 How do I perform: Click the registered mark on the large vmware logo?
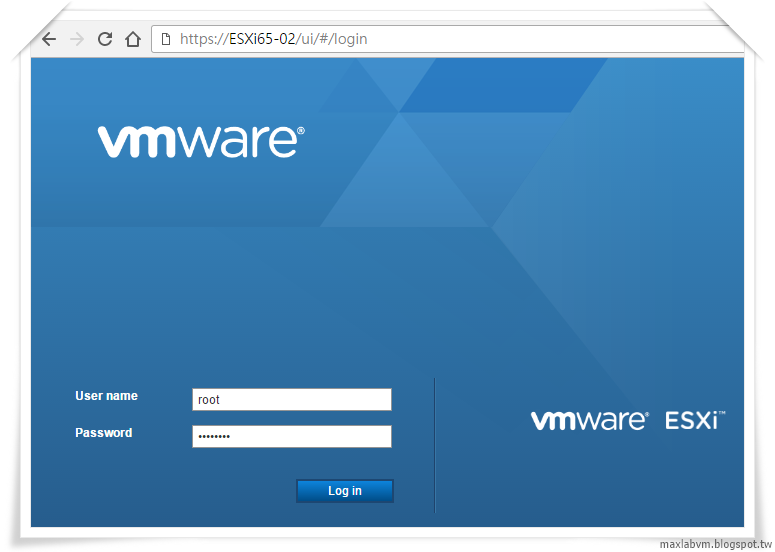(x=301, y=131)
